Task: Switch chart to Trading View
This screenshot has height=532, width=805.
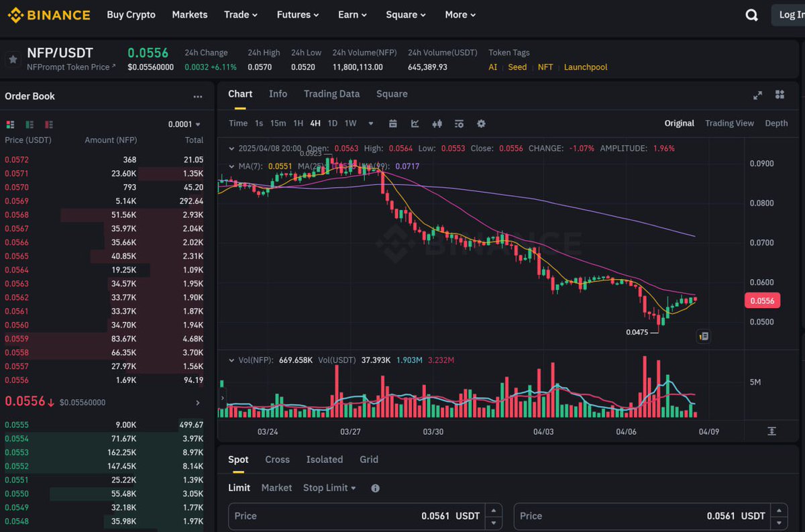Action: tap(729, 123)
